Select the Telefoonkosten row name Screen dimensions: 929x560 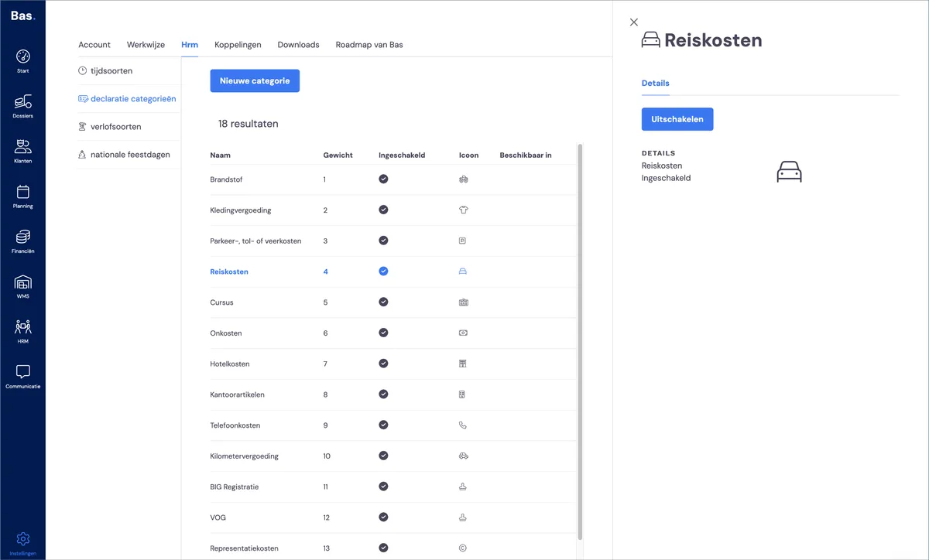click(x=235, y=425)
